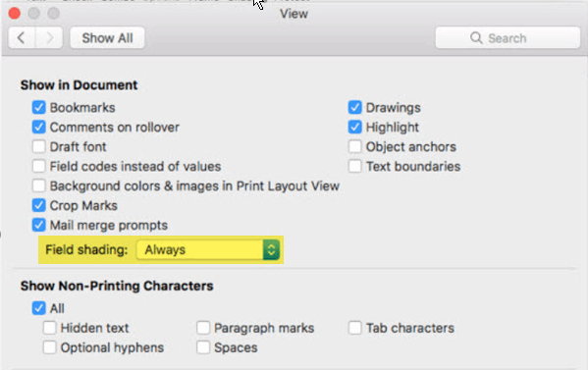Enable Background colors & images in Print Layout
This screenshot has height=370, width=588.
(38, 185)
